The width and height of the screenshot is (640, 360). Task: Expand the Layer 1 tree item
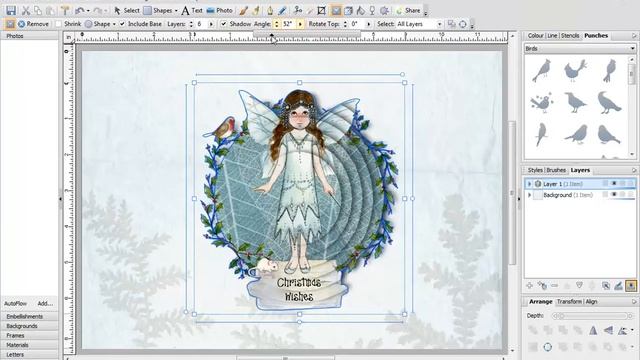[529, 184]
